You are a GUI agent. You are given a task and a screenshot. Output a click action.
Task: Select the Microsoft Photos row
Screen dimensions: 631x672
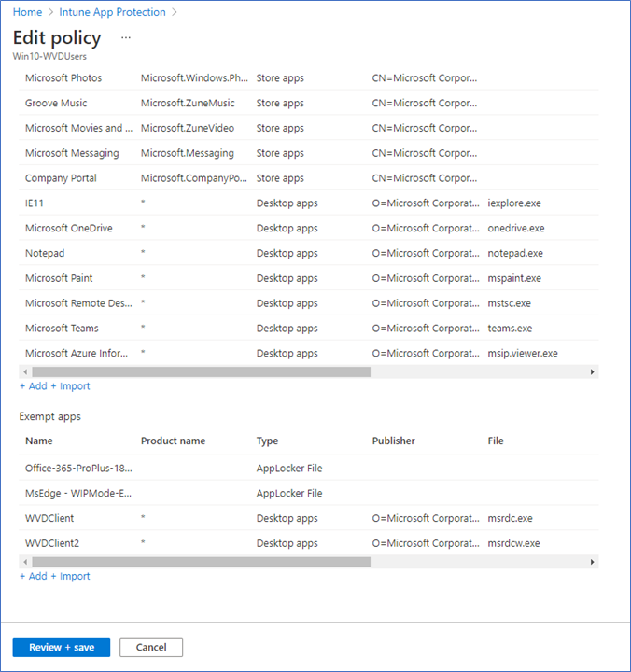point(309,78)
